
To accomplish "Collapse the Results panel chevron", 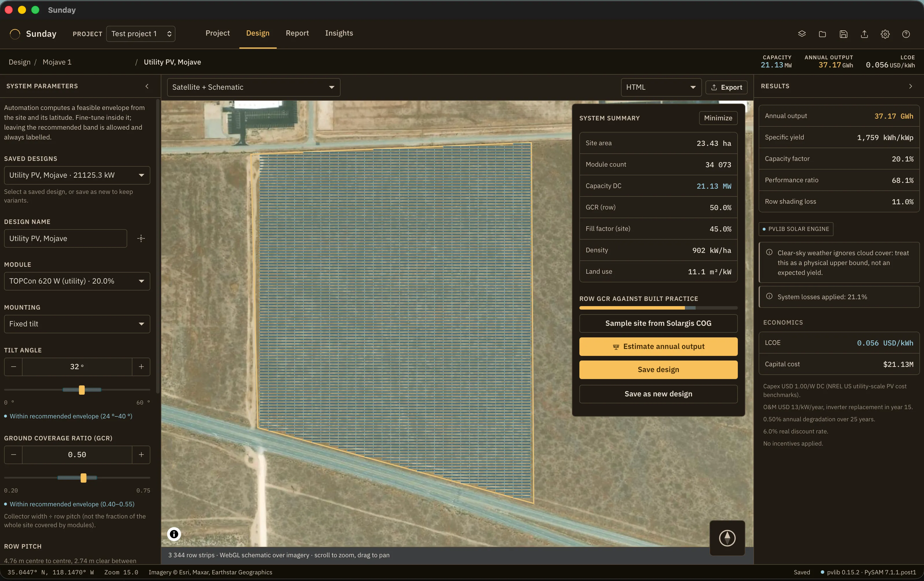I will coord(911,86).
